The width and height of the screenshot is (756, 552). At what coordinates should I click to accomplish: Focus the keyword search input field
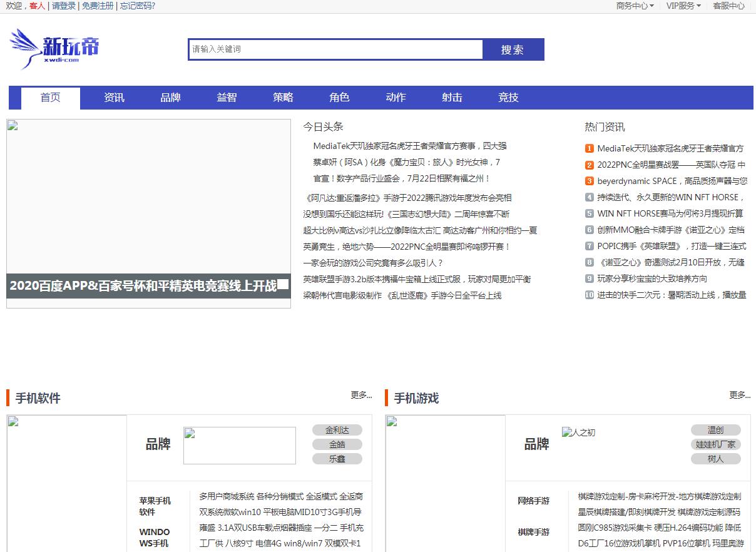pos(335,49)
